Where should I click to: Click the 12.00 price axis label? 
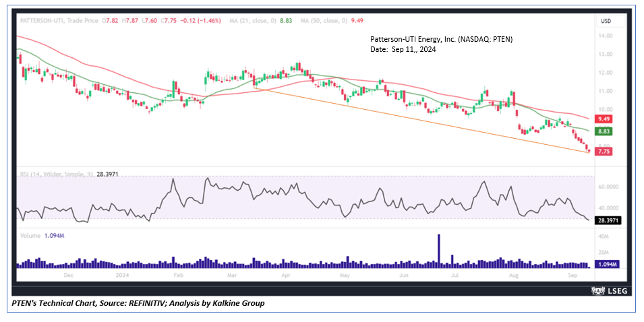tap(606, 73)
